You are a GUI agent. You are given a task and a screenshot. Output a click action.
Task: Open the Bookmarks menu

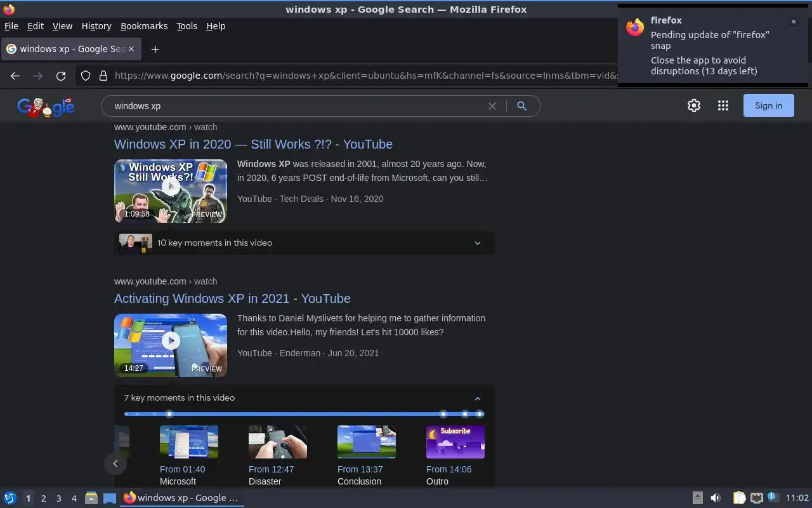pyautogui.click(x=144, y=26)
